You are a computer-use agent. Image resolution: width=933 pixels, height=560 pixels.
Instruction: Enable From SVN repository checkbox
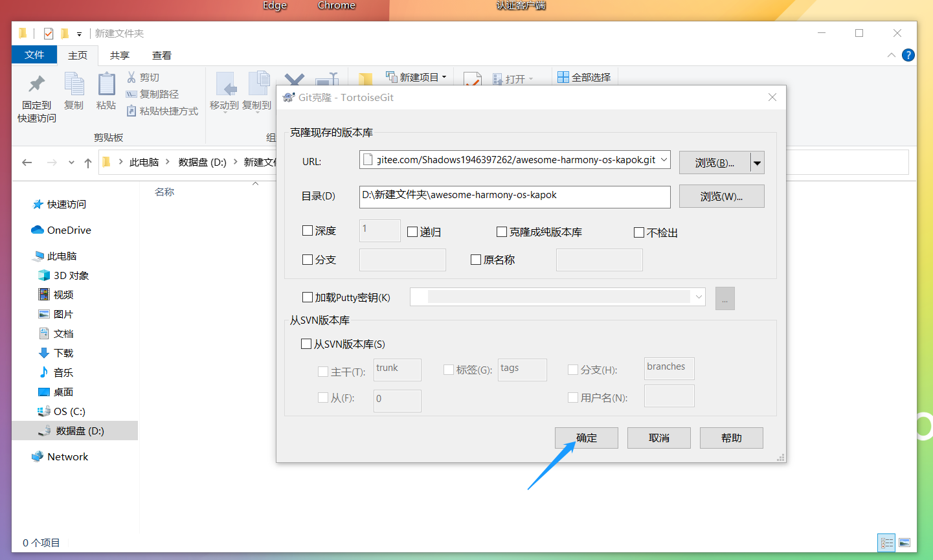coord(306,344)
